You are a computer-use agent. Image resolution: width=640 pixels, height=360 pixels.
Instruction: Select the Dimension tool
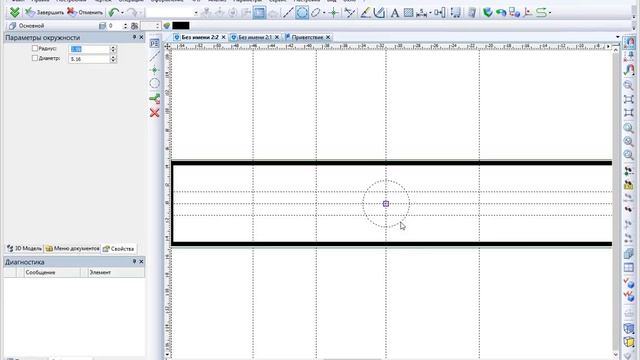coord(421,13)
